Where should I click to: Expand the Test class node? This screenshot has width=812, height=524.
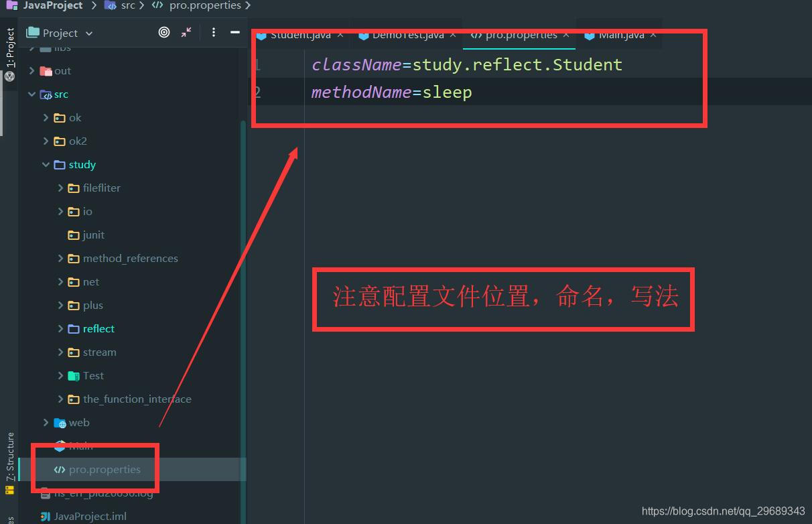click(60, 375)
